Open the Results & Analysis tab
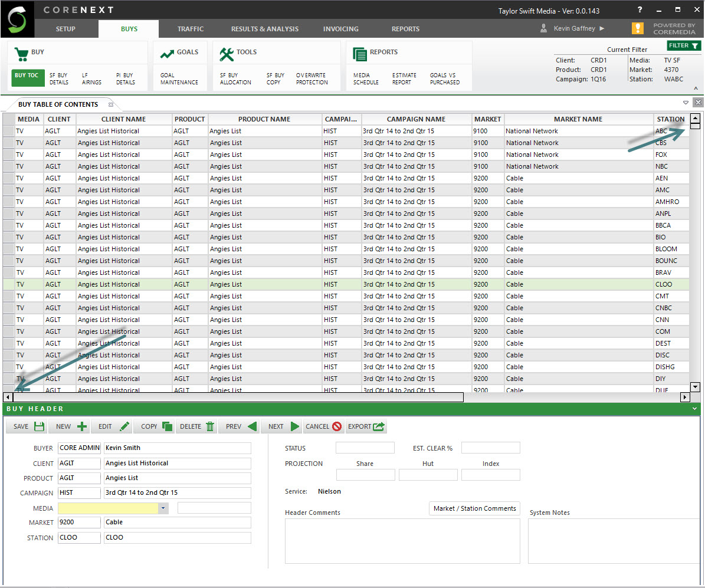705x588 pixels. 264,29
